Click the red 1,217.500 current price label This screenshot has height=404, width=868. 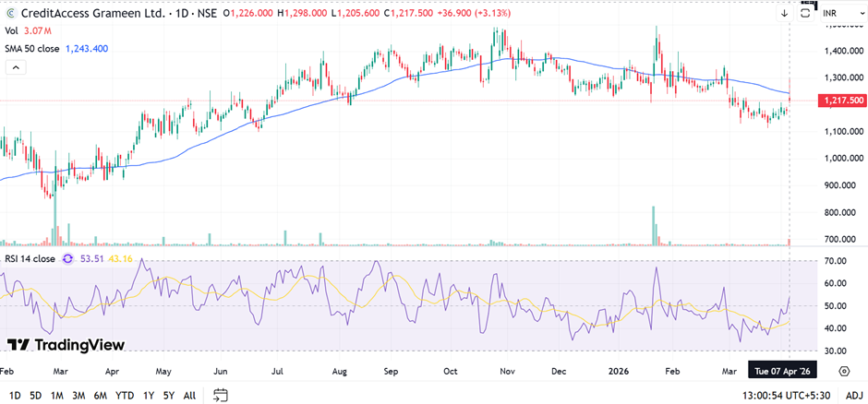(x=841, y=100)
